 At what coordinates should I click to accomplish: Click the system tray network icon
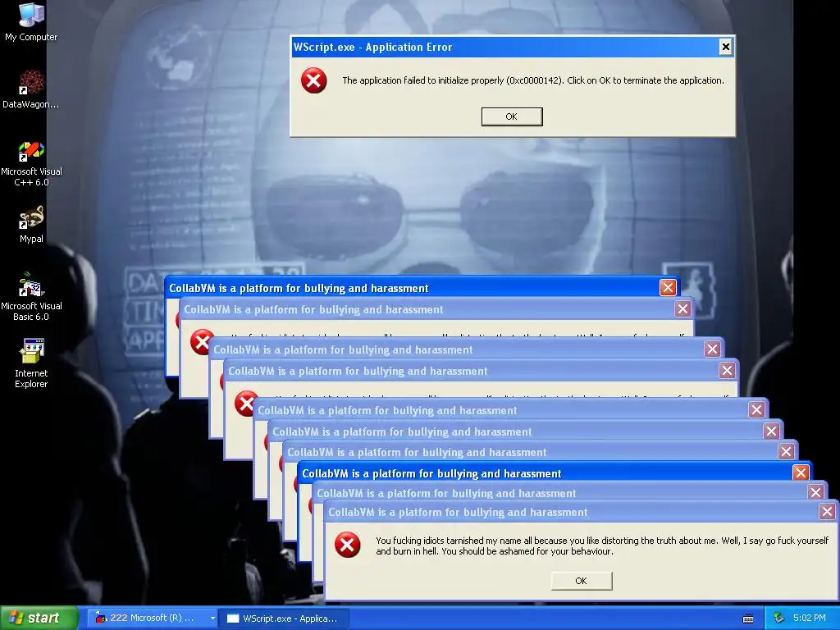778,618
